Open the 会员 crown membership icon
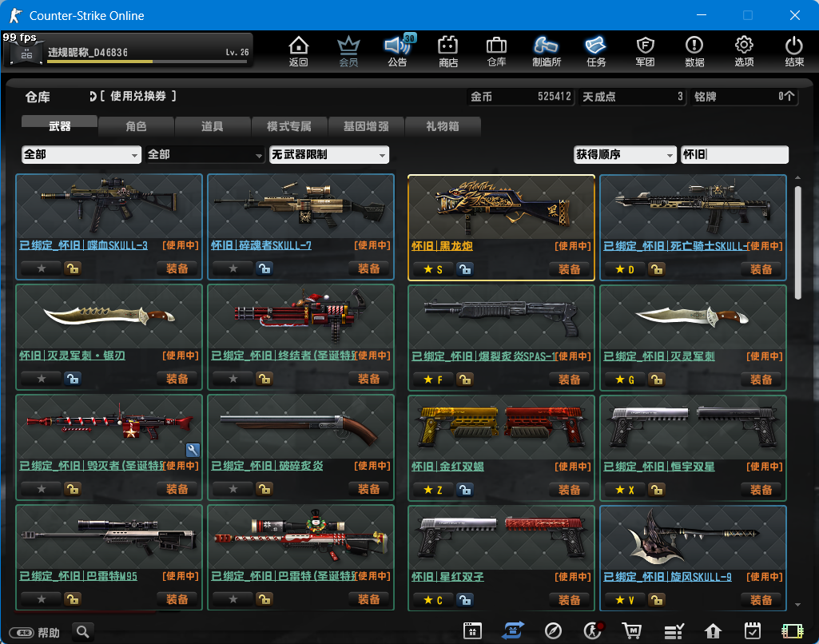 click(x=348, y=51)
